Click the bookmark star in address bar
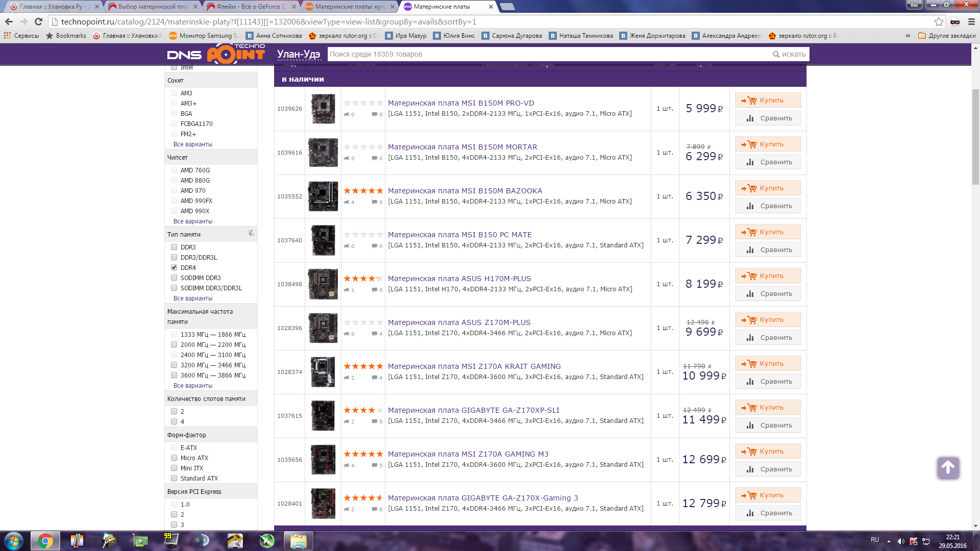Screen dimensions: 980x551 pyautogui.click(x=939, y=21)
